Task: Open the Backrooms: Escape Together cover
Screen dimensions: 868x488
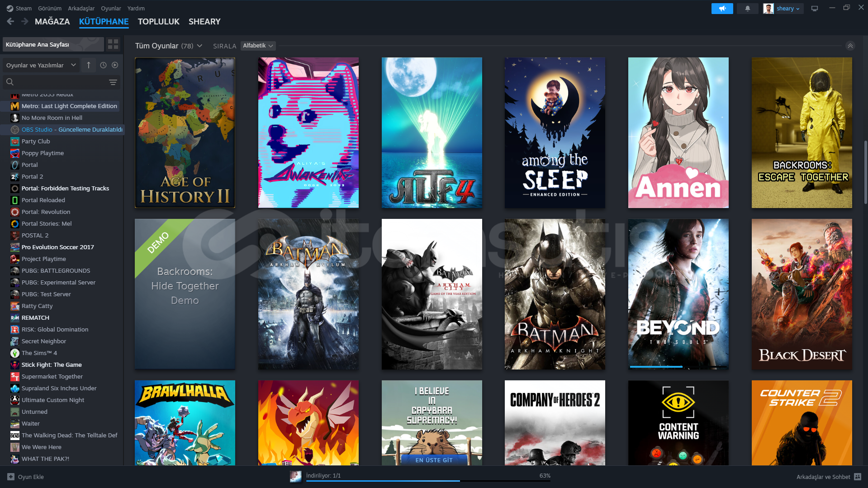Action: (802, 133)
